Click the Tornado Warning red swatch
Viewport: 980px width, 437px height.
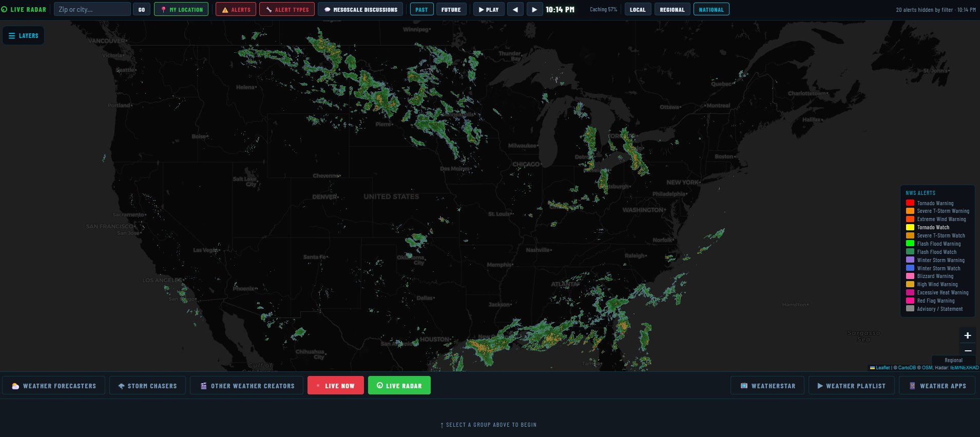click(910, 203)
